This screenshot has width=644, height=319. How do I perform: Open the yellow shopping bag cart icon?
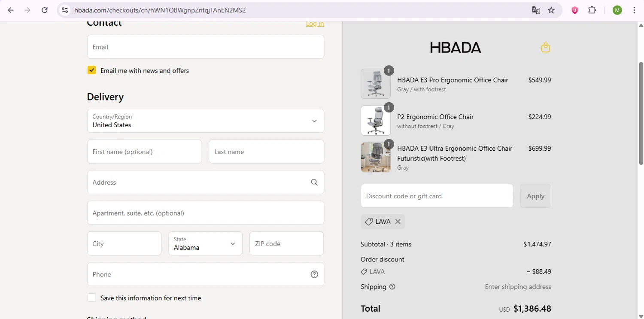(545, 47)
